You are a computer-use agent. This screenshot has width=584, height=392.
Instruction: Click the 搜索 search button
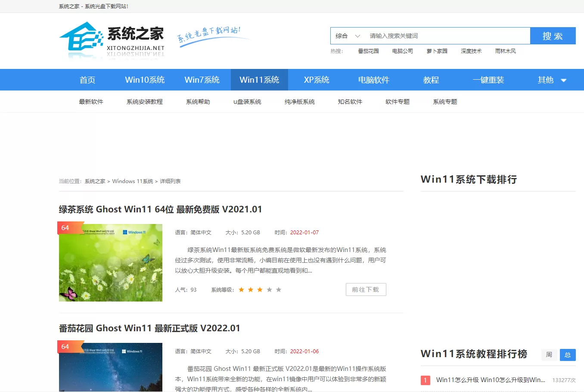(x=553, y=36)
